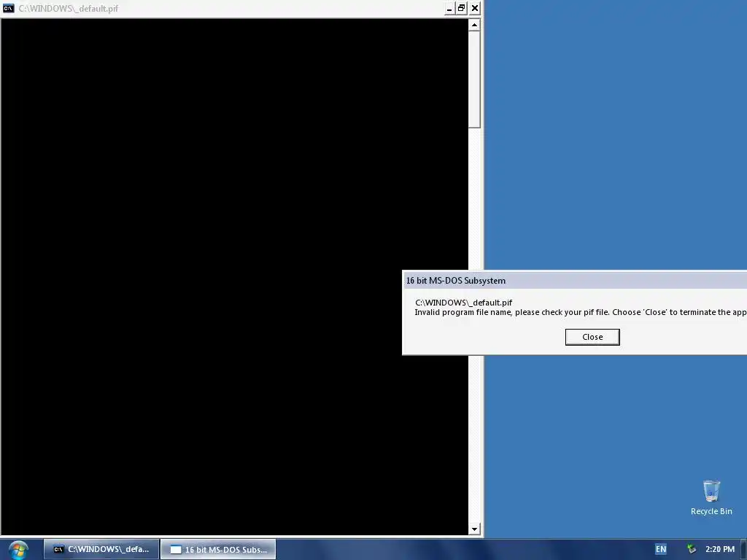Restore the _default.pif console window
The image size is (747, 560).
pyautogui.click(x=461, y=8)
